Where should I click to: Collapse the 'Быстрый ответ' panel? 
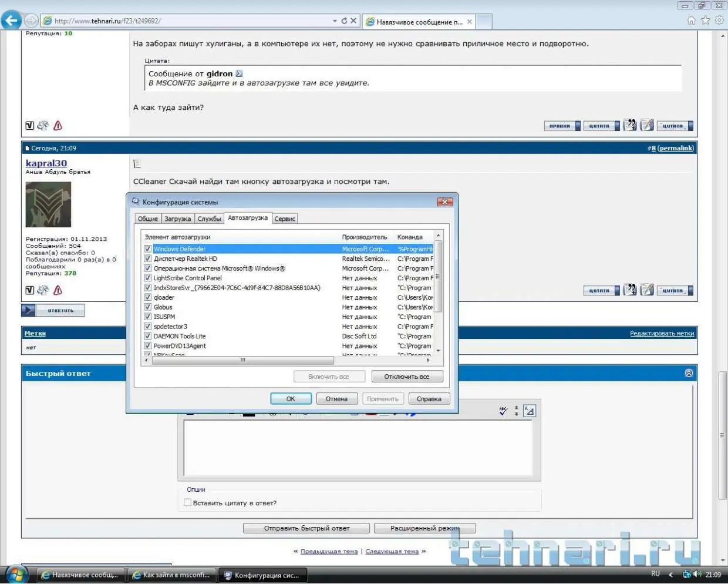tap(689, 373)
